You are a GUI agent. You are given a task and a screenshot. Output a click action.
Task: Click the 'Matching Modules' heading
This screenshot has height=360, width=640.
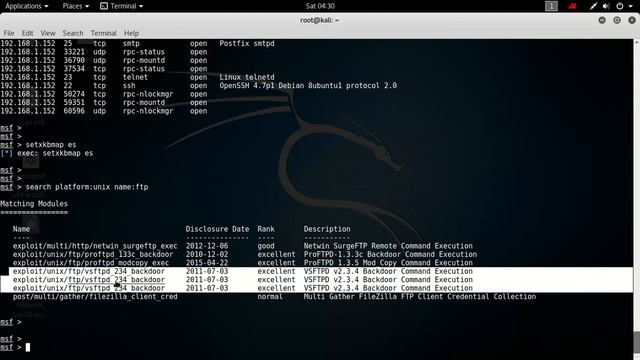[34, 204]
